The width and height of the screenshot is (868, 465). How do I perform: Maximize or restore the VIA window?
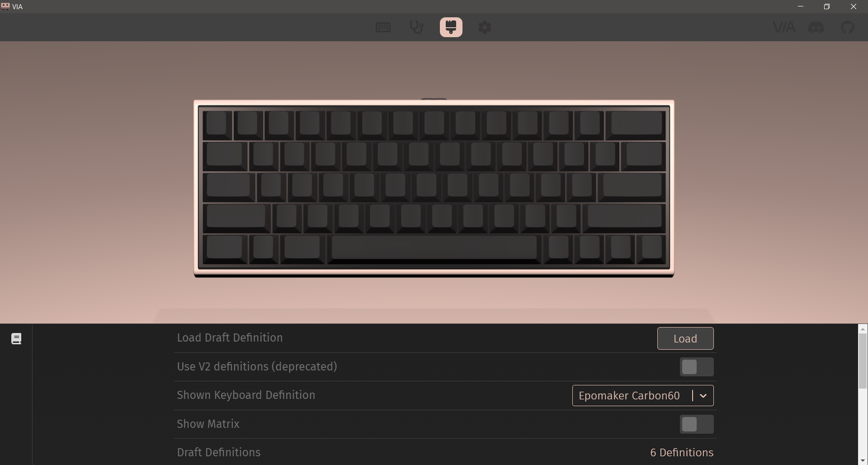pos(827,7)
